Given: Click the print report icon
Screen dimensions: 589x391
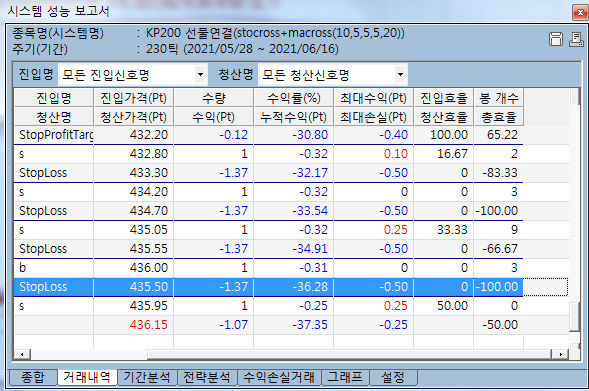Looking at the screenshot, I should (x=576, y=39).
